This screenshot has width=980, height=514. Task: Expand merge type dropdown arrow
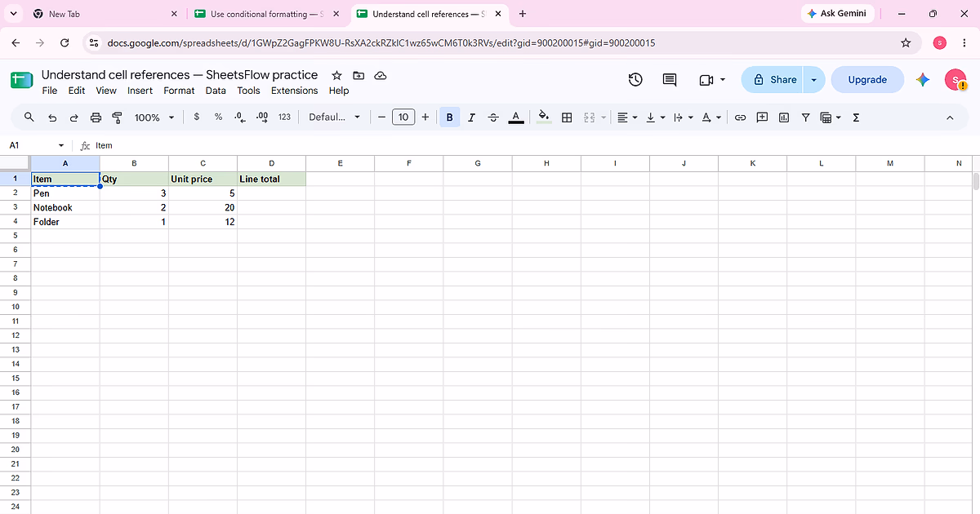tap(604, 117)
